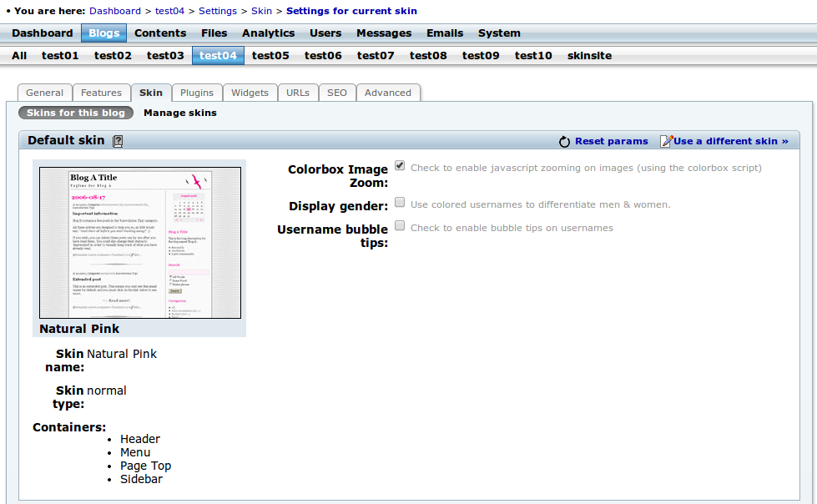Show All blogs in the blog bar
This screenshot has height=504, width=817.
click(19, 56)
